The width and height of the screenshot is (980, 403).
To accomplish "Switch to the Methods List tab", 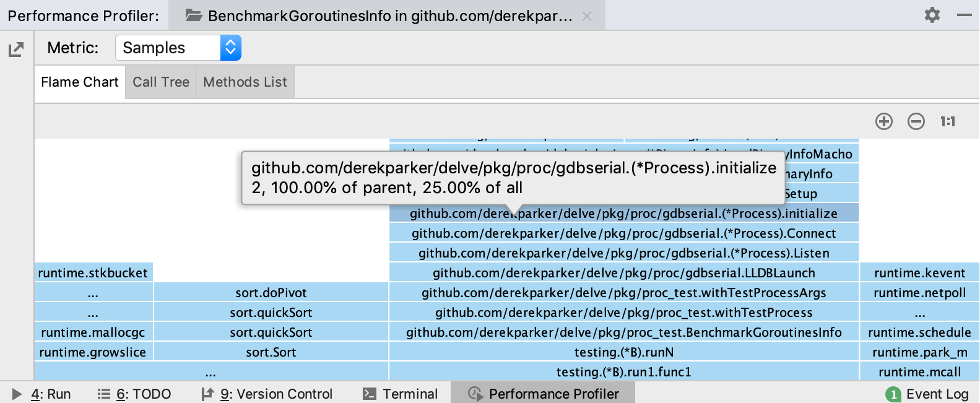I will click(245, 82).
